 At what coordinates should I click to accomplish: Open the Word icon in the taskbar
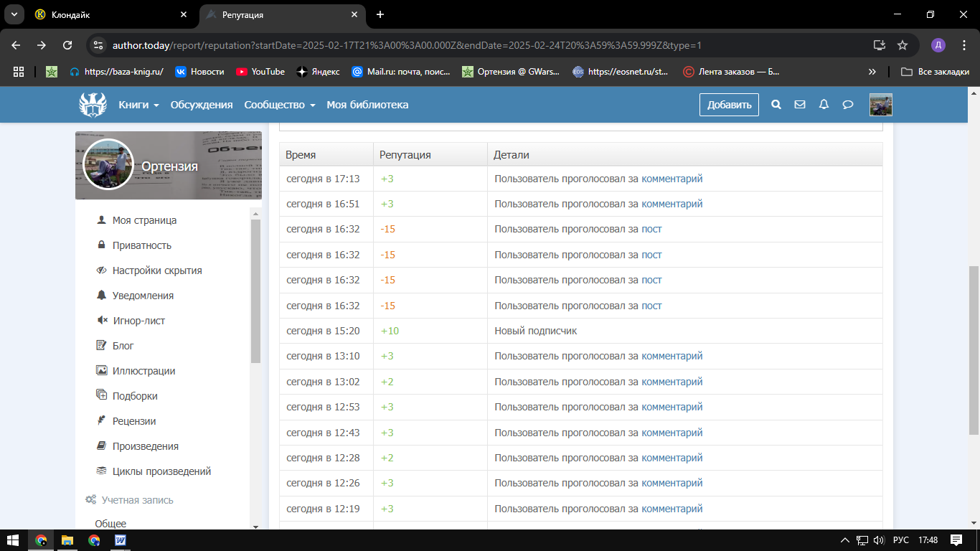tap(121, 540)
